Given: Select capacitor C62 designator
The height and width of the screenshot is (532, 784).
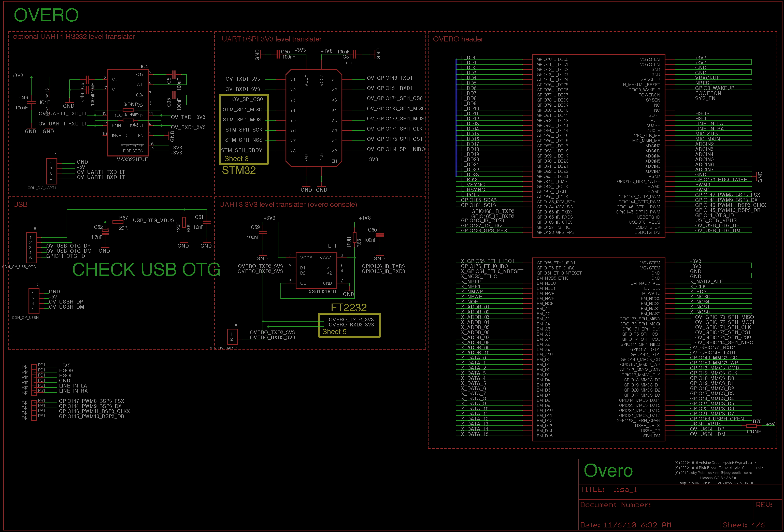Looking at the screenshot, I should click(98, 227).
